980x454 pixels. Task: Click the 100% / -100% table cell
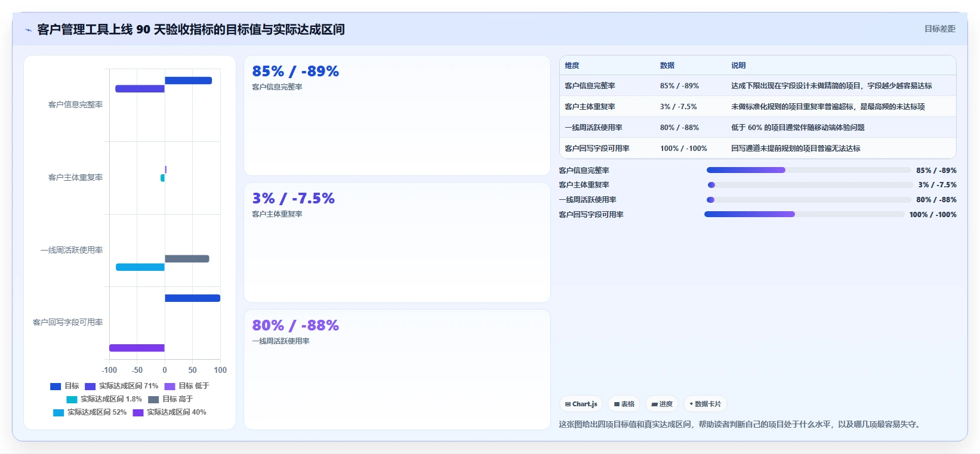pos(683,149)
